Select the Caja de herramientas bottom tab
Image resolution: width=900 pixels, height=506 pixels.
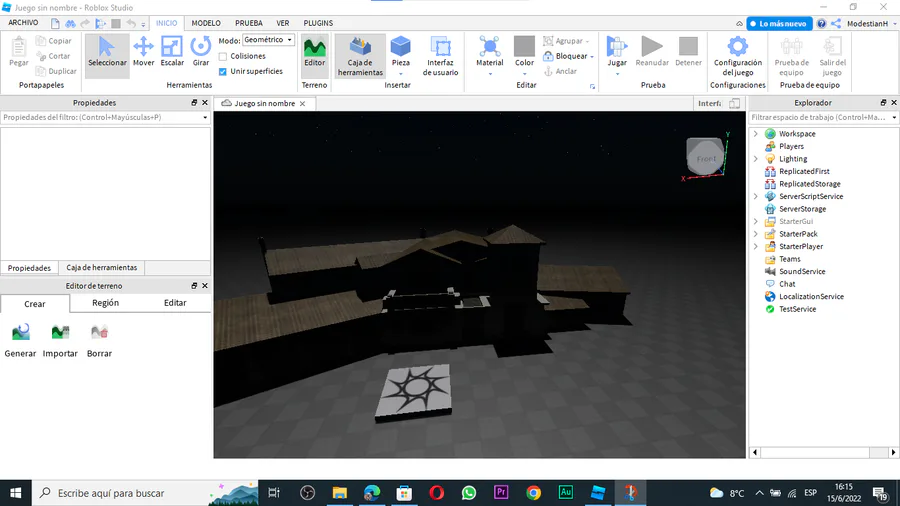click(x=102, y=268)
